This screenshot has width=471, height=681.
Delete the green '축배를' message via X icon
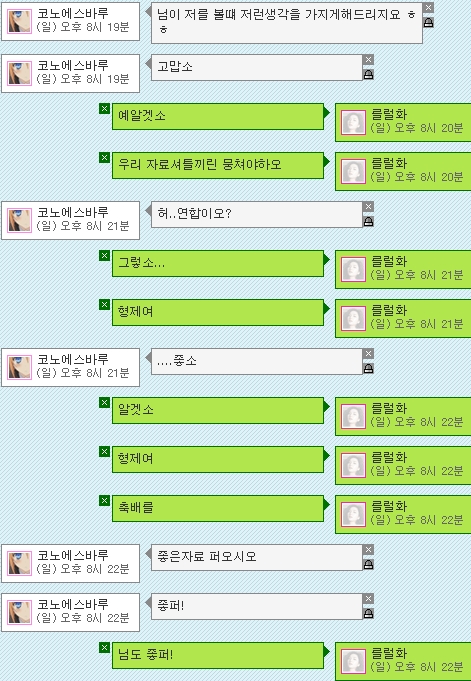pos(104,501)
